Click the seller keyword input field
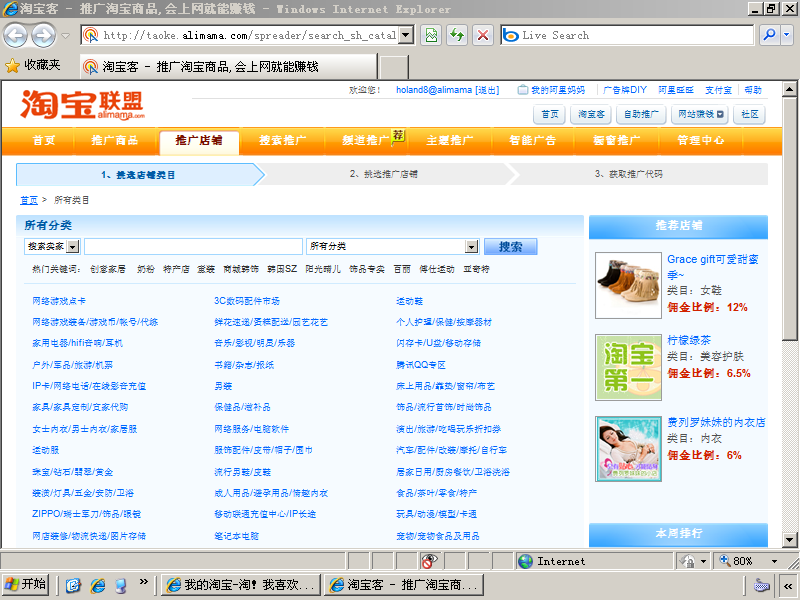Viewport: 800px width, 600px height. coord(193,246)
